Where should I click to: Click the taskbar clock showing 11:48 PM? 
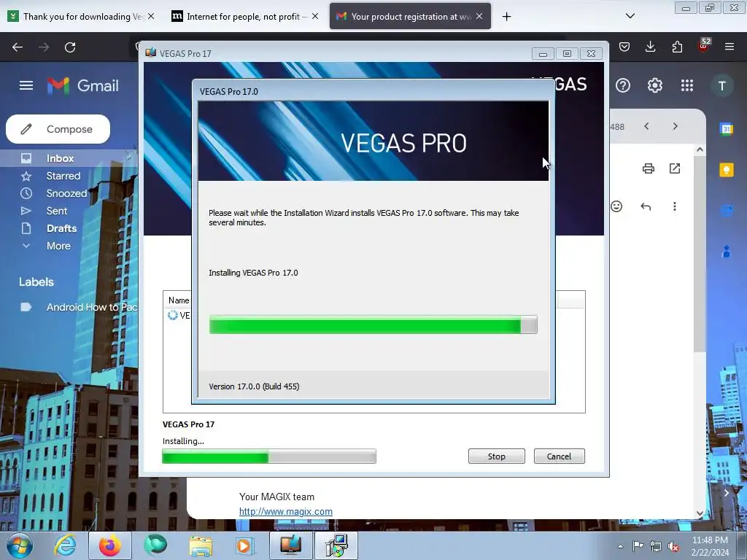point(709,546)
